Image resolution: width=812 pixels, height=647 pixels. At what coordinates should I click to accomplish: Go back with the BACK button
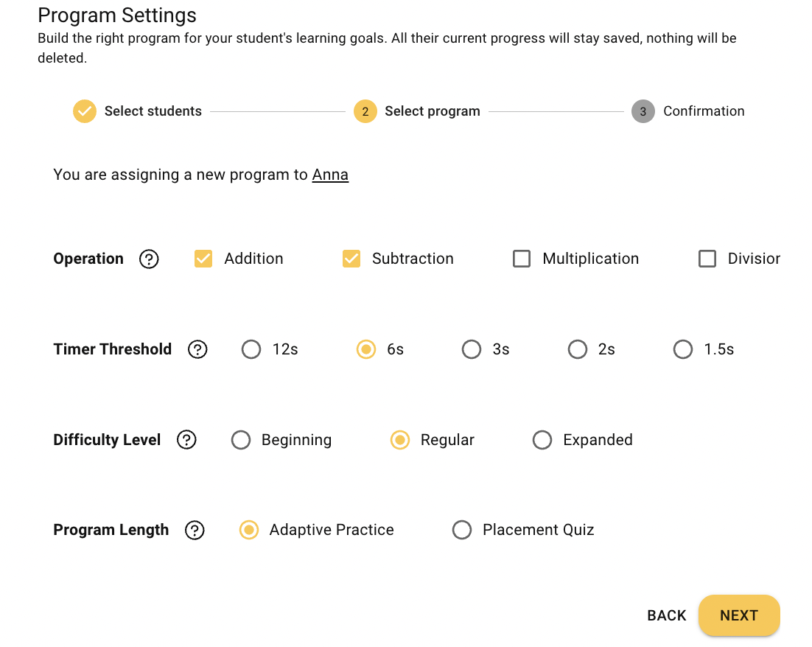tap(667, 615)
